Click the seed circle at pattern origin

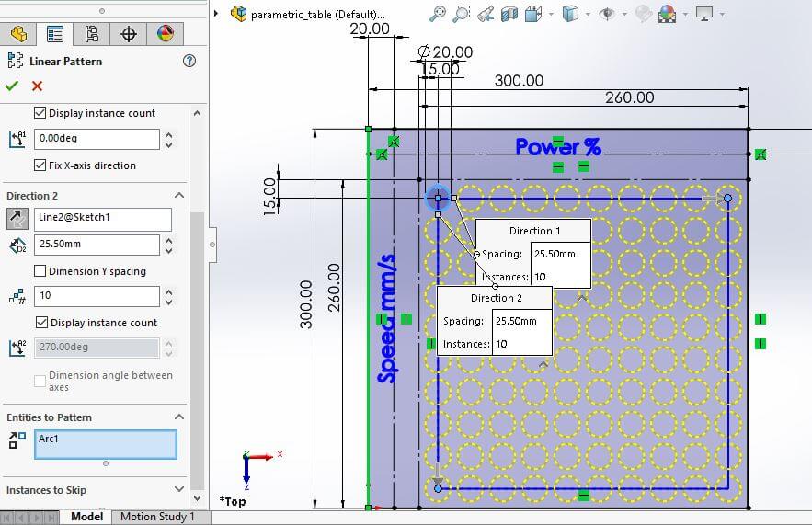tap(438, 198)
